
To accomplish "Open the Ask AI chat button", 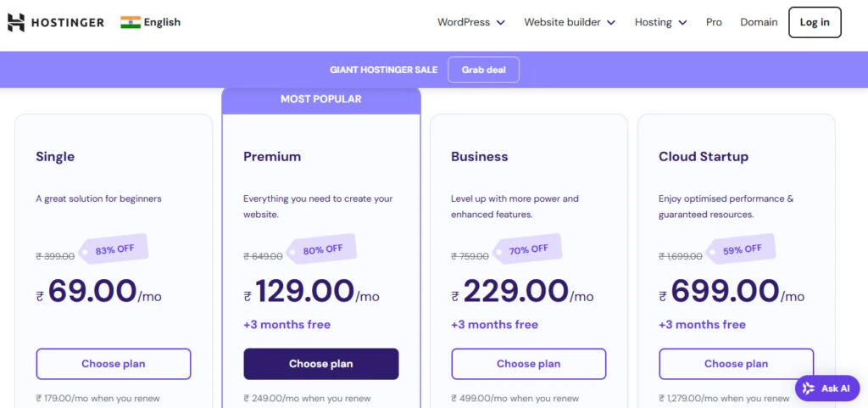I will (x=827, y=388).
